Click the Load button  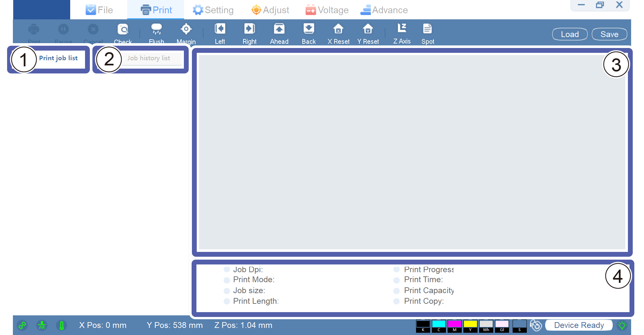(570, 34)
